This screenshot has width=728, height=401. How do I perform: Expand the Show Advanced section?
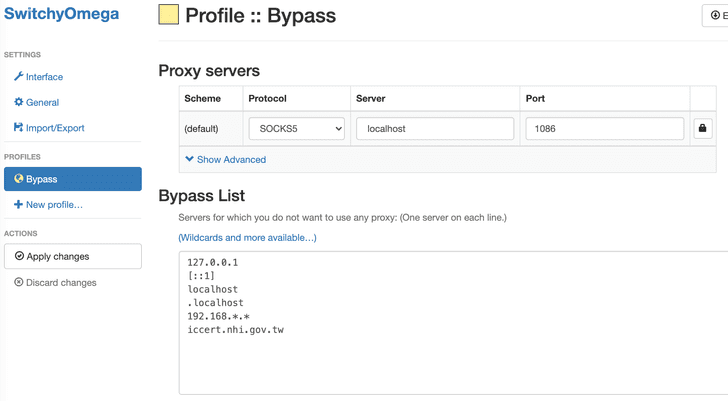pyautogui.click(x=225, y=159)
